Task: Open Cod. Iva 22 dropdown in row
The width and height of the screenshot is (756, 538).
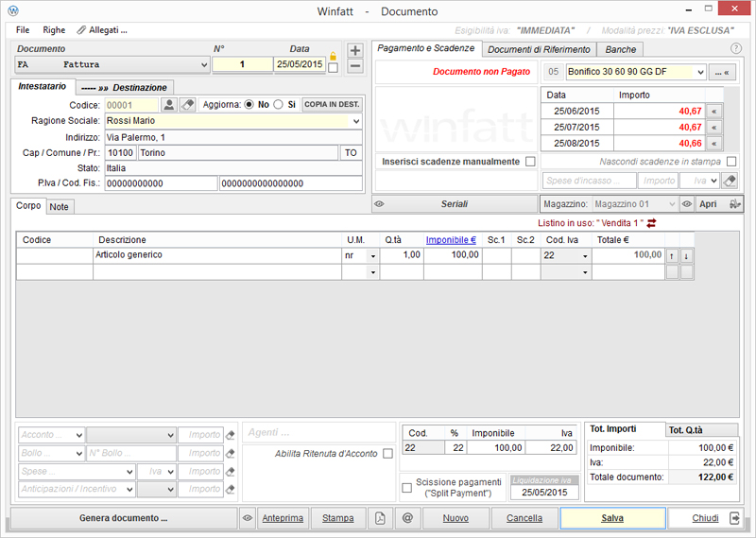Action: (585, 256)
